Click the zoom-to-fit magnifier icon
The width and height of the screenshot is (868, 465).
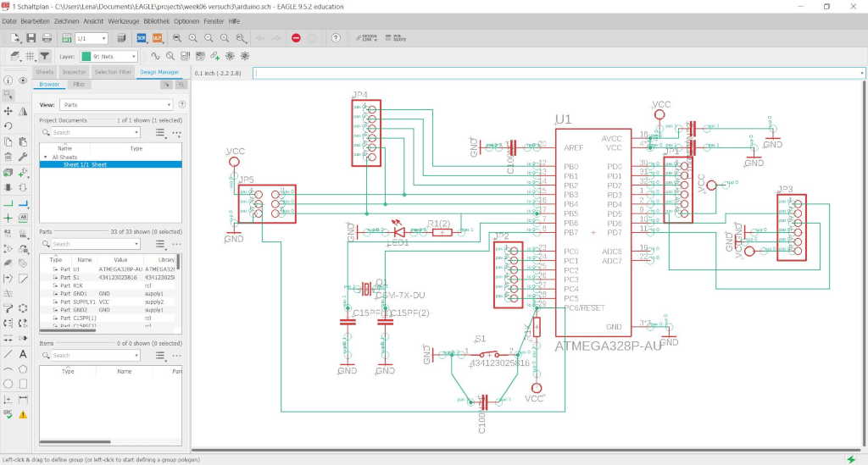[177, 38]
